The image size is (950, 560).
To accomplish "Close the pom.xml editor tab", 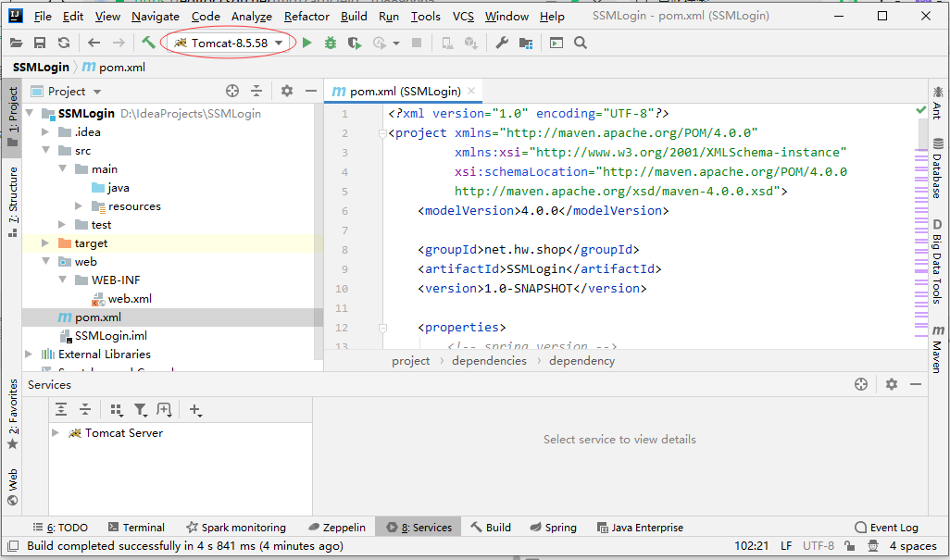I will tap(471, 91).
